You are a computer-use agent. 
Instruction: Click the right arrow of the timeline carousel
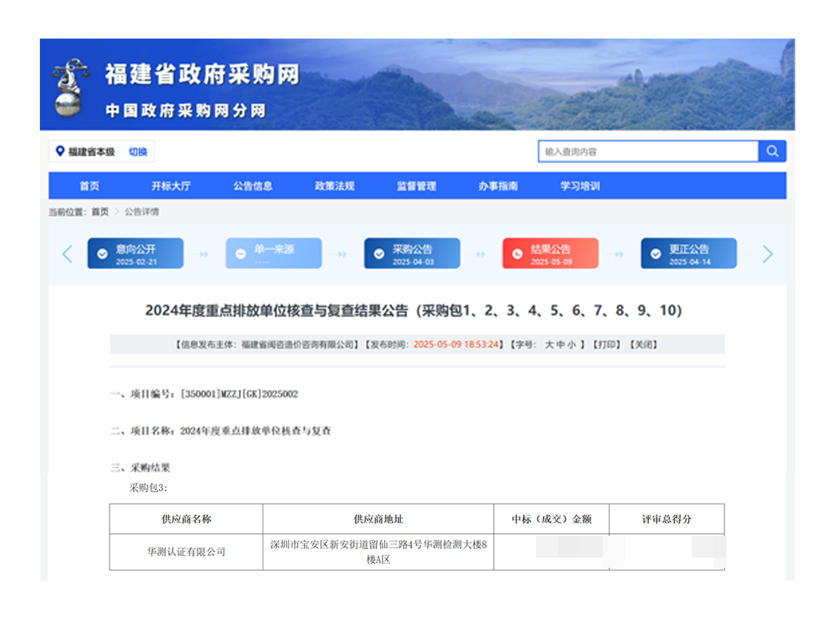[768, 254]
